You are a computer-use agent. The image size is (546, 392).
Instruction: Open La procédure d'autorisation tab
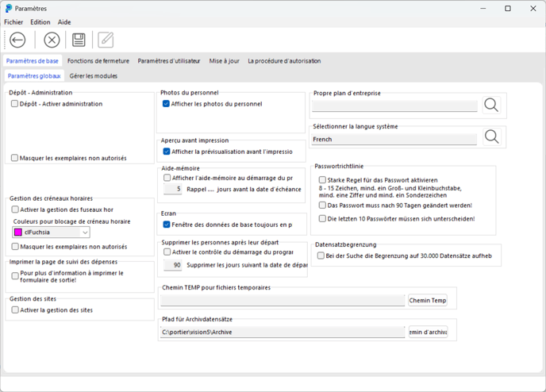coord(284,61)
